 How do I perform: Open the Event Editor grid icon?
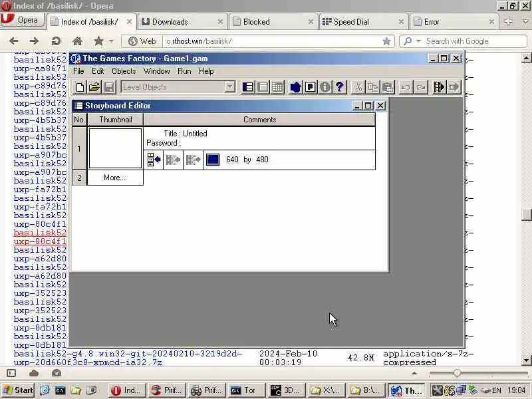click(277, 87)
